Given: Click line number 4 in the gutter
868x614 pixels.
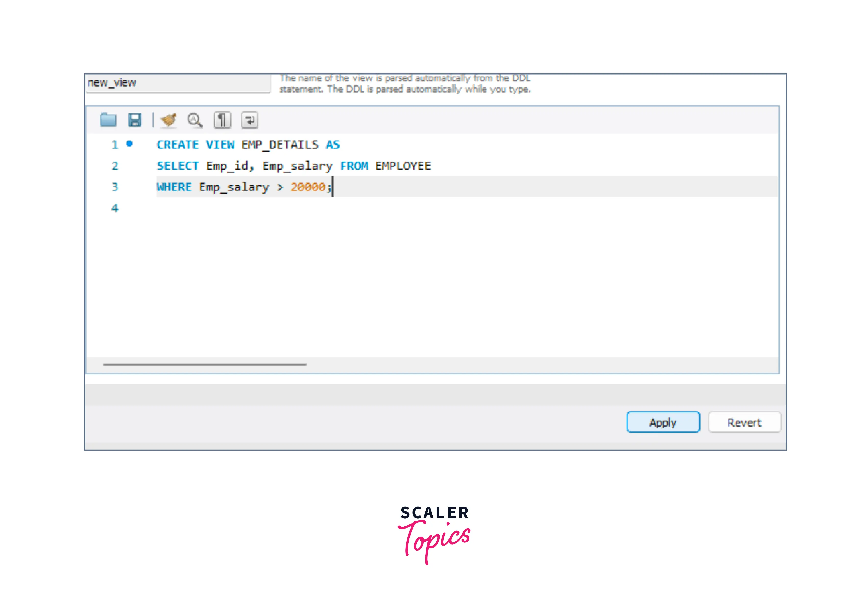Looking at the screenshot, I should (115, 208).
